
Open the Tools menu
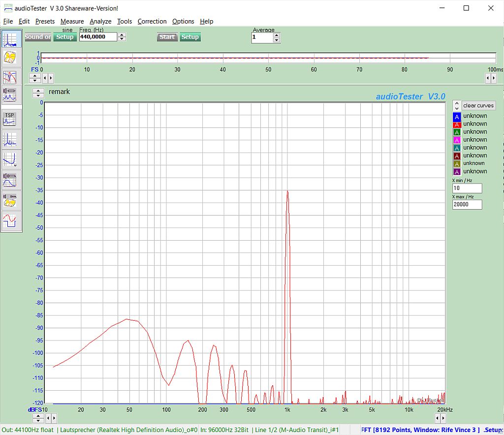coord(125,21)
